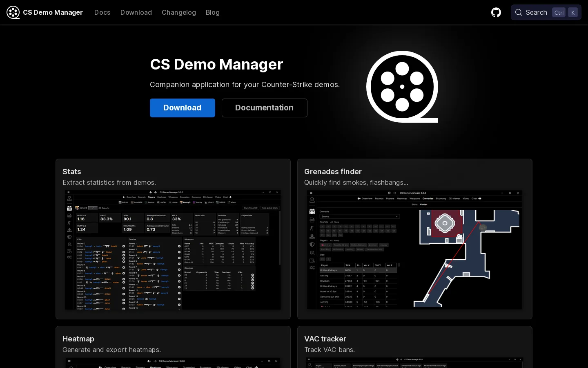
Task: Click 'Generate and export heatmaps.' text
Action: pyautogui.click(x=111, y=350)
